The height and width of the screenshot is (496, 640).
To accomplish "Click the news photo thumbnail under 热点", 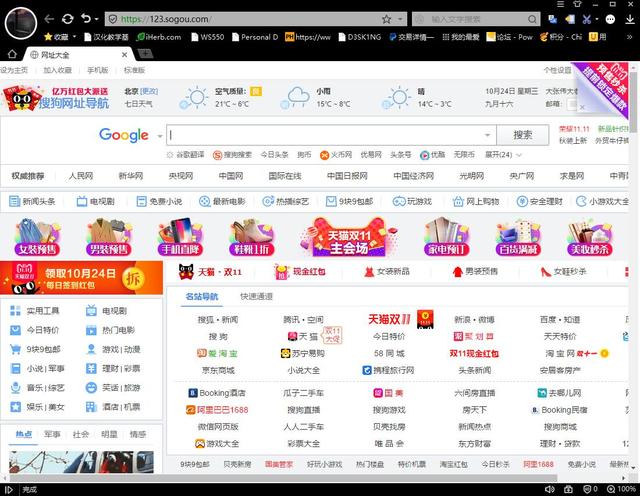I will click(81, 462).
